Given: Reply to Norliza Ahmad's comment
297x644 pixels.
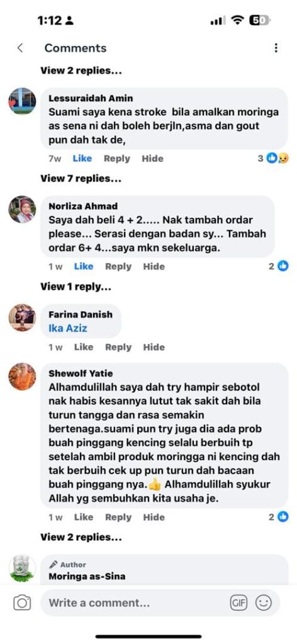Looking at the screenshot, I should pyautogui.click(x=118, y=267).
